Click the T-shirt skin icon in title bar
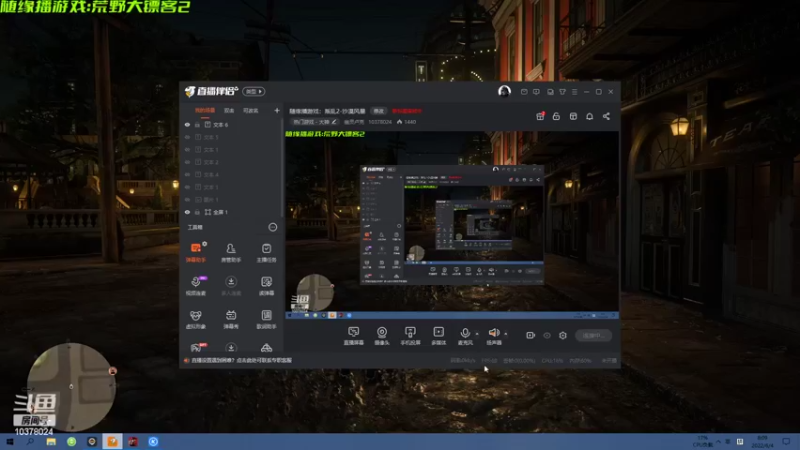The width and height of the screenshot is (800, 450). 562,92
